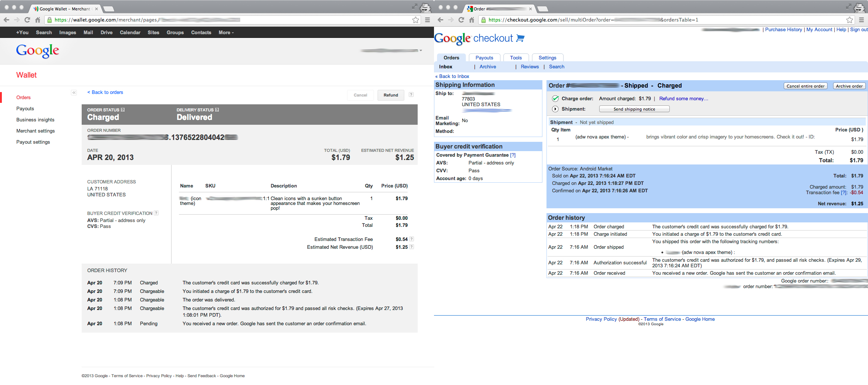Click Order Status help question icon
Image resolution: width=868 pixels, height=385 pixels.
tap(123, 110)
